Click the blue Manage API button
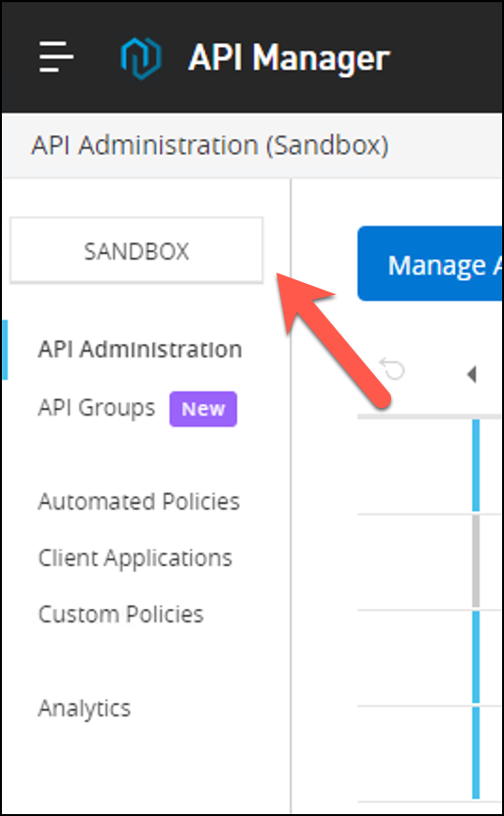 (430, 264)
